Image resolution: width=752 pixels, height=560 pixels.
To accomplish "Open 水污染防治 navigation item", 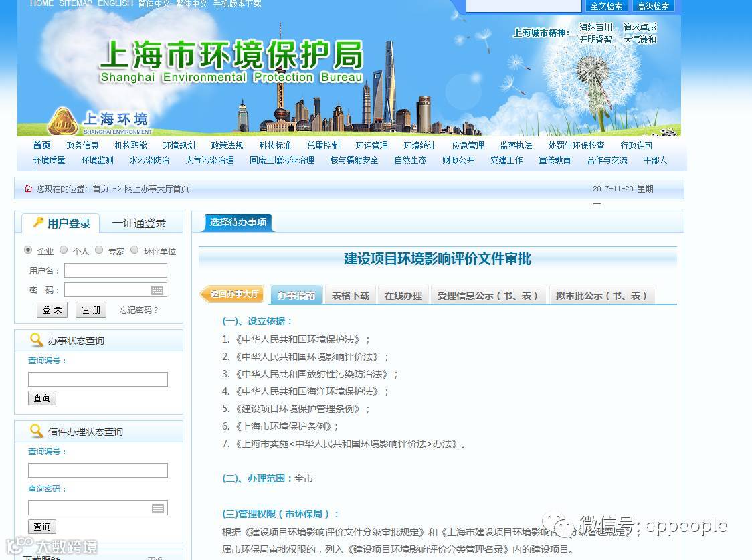I will (150, 160).
